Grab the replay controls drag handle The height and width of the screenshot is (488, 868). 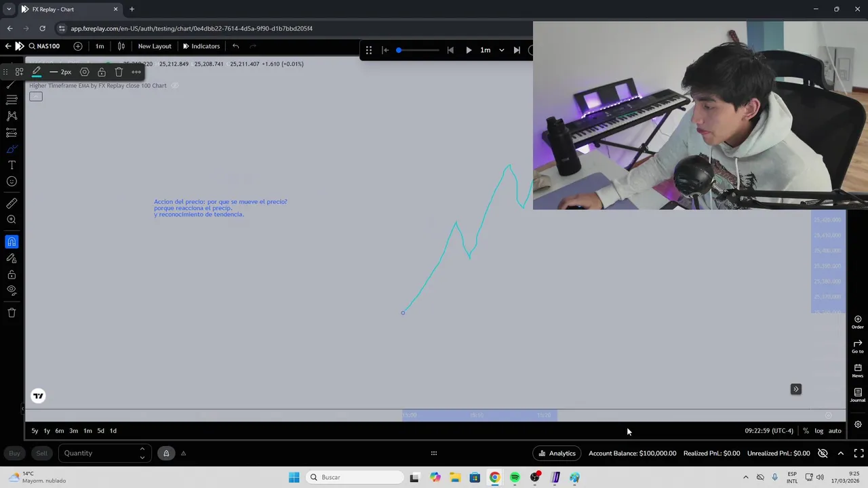(x=368, y=50)
